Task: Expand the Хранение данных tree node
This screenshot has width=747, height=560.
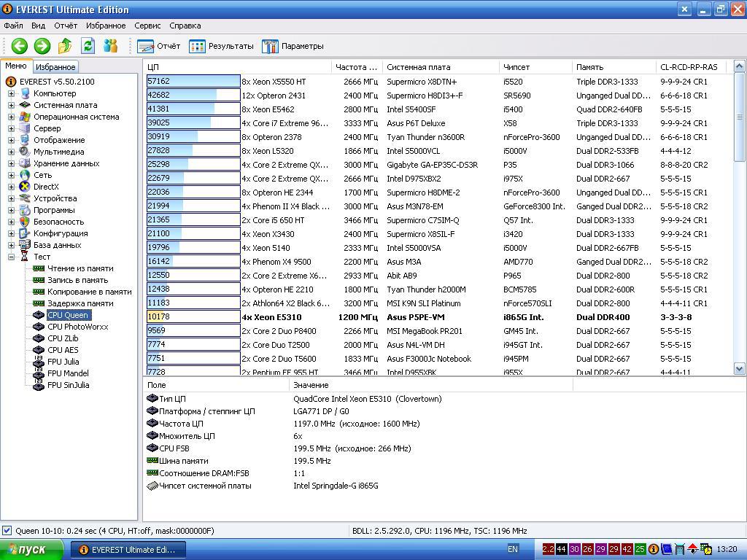Action: (12, 164)
